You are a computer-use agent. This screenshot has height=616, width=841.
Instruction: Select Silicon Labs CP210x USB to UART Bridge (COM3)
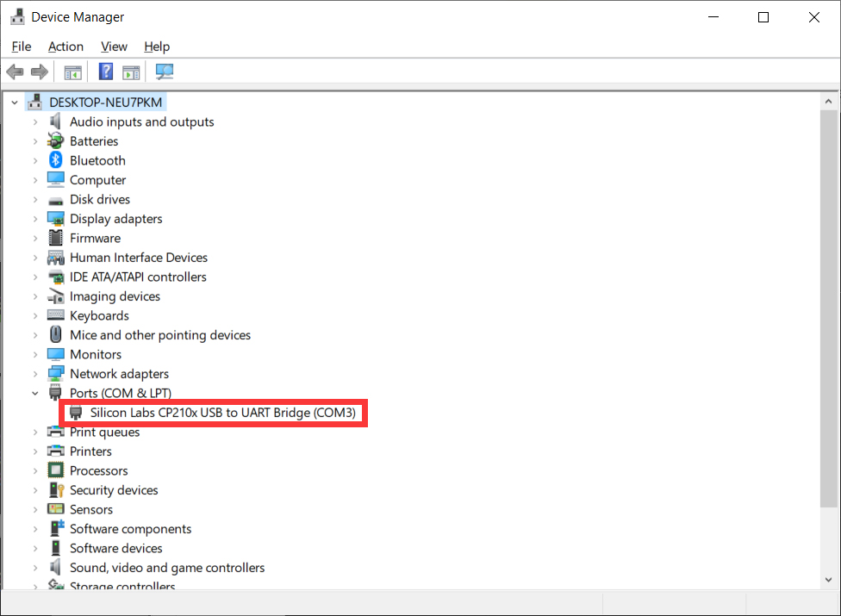click(222, 413)
